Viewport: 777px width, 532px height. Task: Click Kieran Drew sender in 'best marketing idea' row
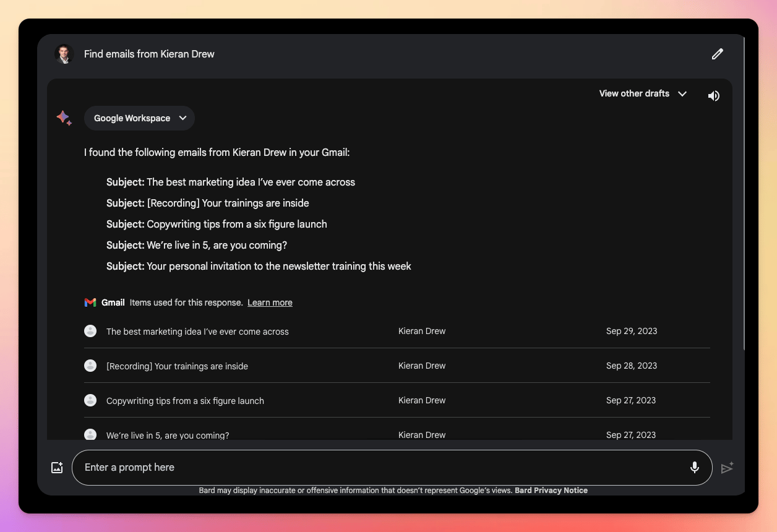(x=422, y=331)
